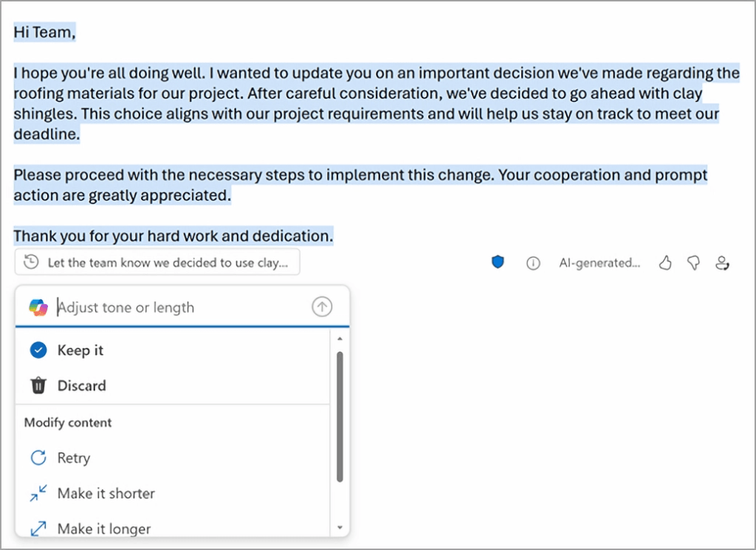The image size is (756, 550).
Task: Click the scrollbar up arrow
Action: [340, 339]
